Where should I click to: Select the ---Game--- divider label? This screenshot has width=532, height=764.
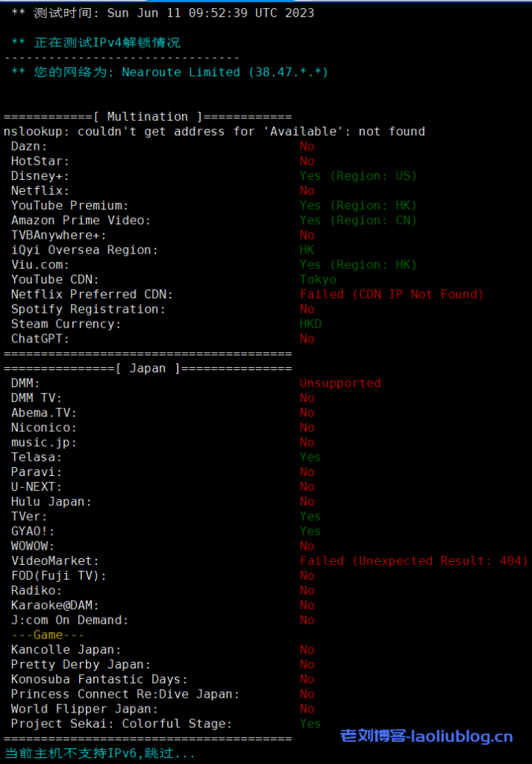click(48, 635)
